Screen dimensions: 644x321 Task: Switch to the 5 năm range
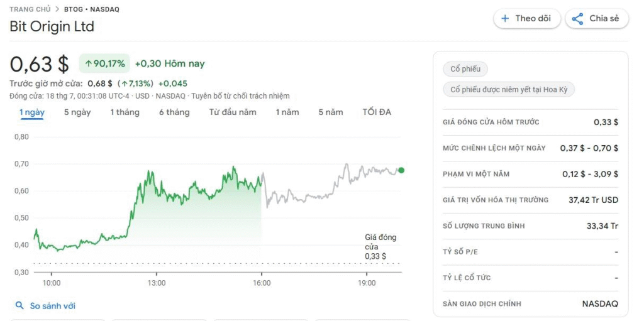point(331,112)
